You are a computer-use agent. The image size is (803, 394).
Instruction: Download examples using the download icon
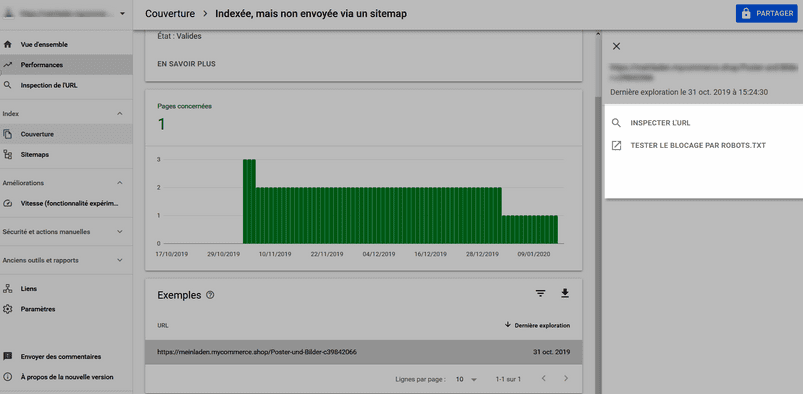pyautogui.click(x=565, y=293)
